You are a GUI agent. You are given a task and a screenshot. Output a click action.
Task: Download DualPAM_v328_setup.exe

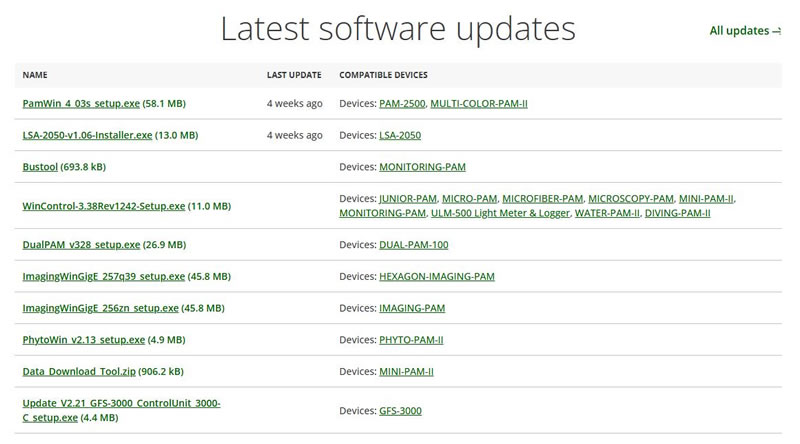[x=80, y=244]
